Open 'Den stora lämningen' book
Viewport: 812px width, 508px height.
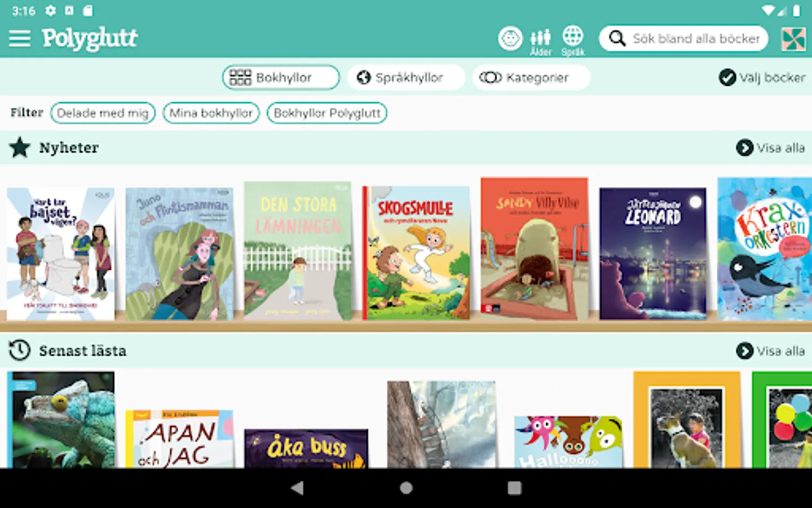point(298,251)
